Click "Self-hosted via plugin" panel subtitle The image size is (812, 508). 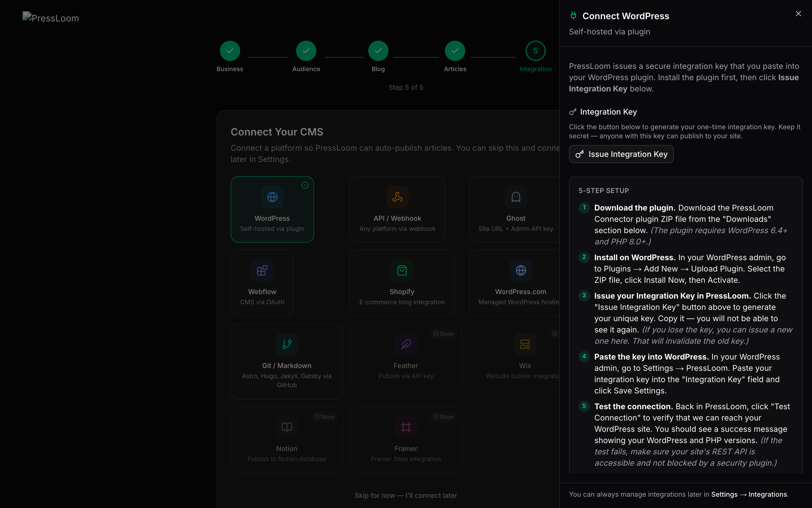[x=609, y=32]
